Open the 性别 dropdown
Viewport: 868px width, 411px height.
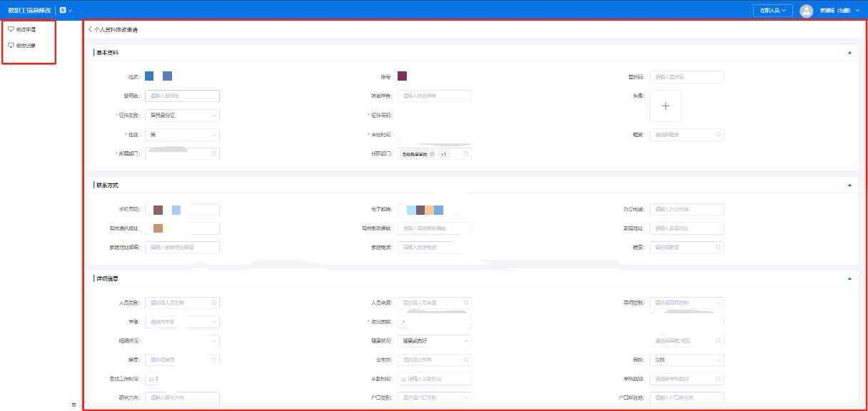pyautogui.click(x=182, y=134)
